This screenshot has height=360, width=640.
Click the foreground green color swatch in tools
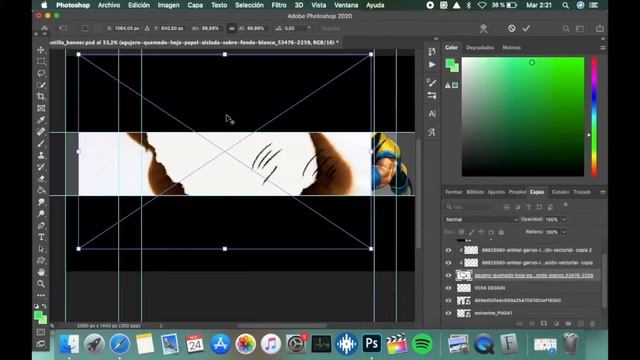click(x=38, y=315)
